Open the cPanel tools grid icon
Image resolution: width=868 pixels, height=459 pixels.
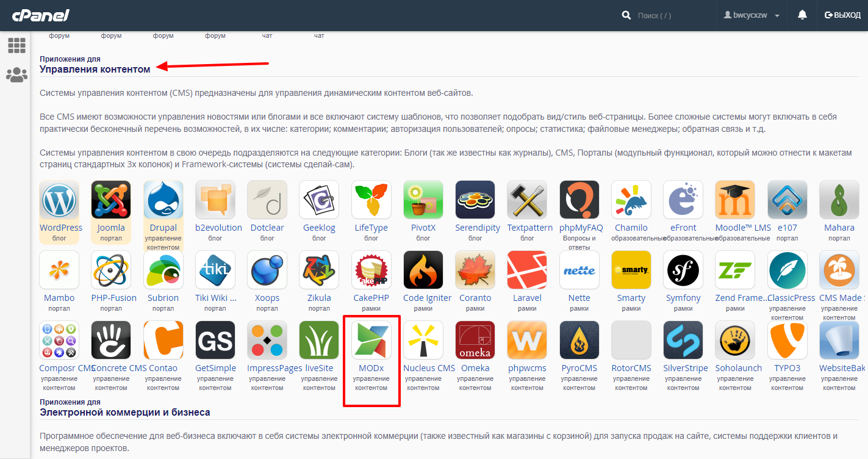pyautogui.click(x=16, y=45)
